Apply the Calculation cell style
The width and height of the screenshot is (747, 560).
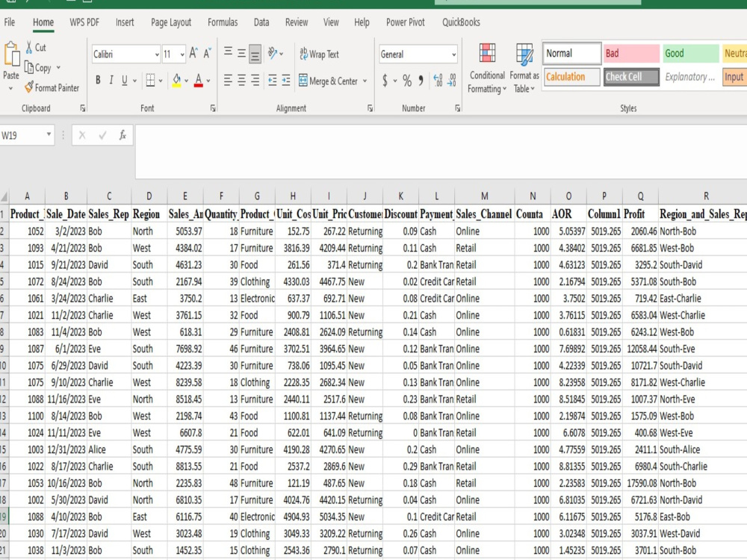571,77
